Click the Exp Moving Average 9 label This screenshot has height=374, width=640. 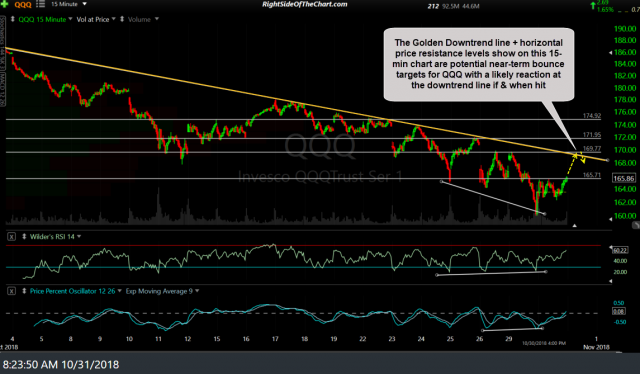click(x=159, y=291)
